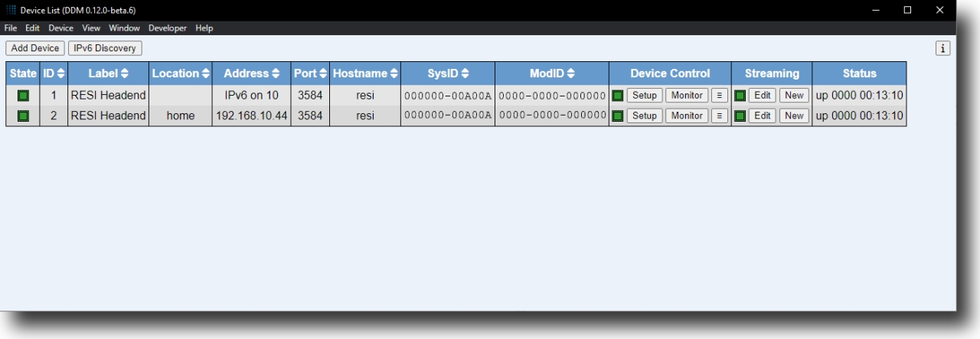The image size is (980, 339).
Task: Click the ID cell of device 2
Action: click(54, 116)
